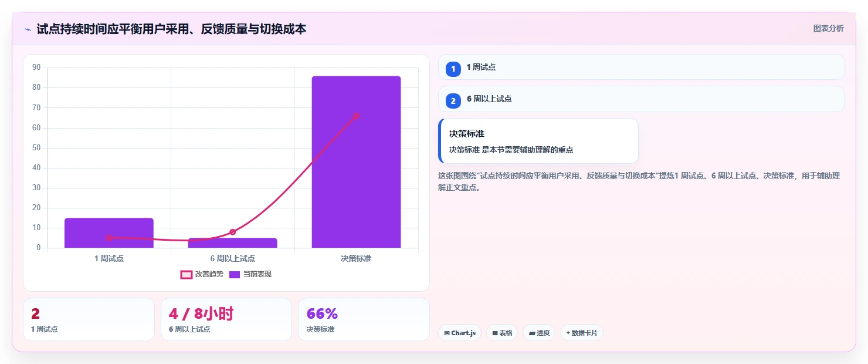Screen dimensions: 868x364
Task: Select the 1 周试点 purple bar
Action: point(109,232)
